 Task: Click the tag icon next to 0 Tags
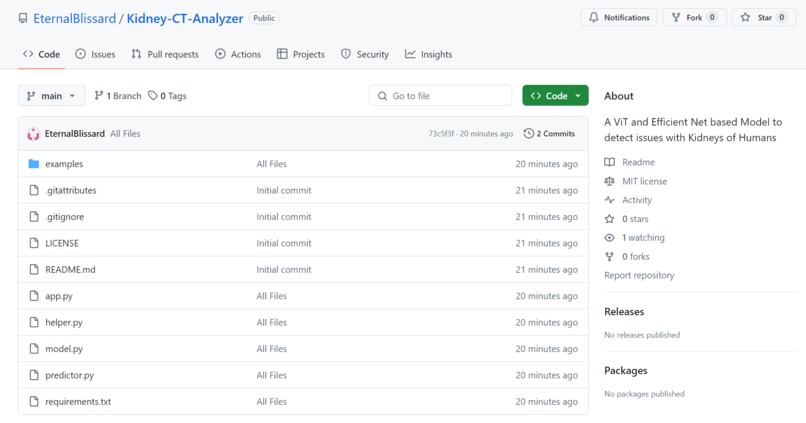tap(153, 96)
